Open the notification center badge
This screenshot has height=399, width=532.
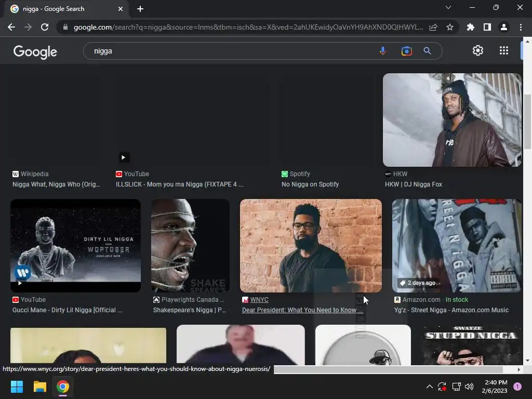click(x=517, y=387)
